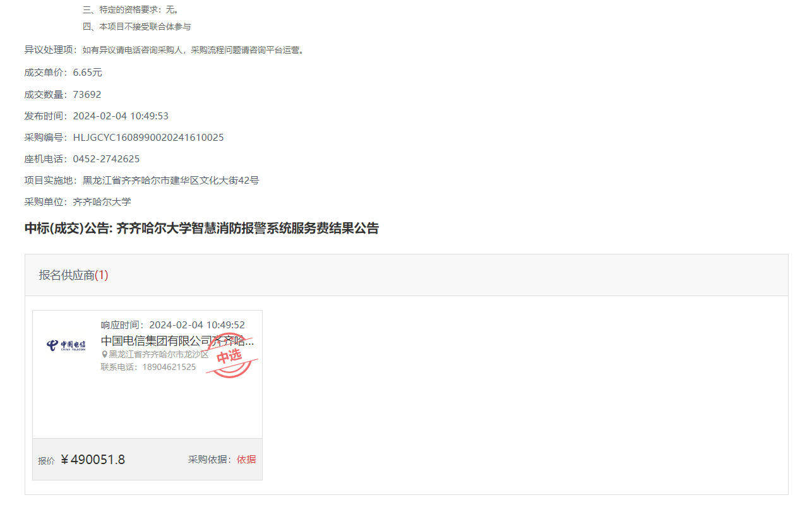The height and width of the screenshot is (507, 812).
Task: Click the red 中选 stamp icon
Action: (230, 355)
